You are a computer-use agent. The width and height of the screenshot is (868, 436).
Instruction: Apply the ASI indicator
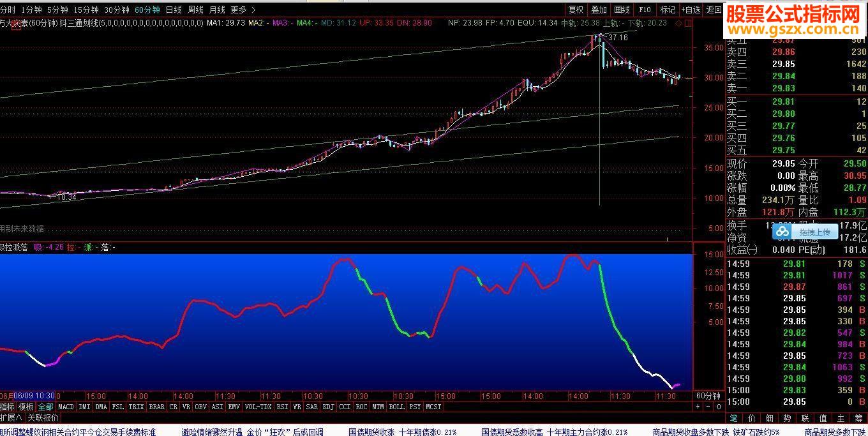[x=218, y=407]
